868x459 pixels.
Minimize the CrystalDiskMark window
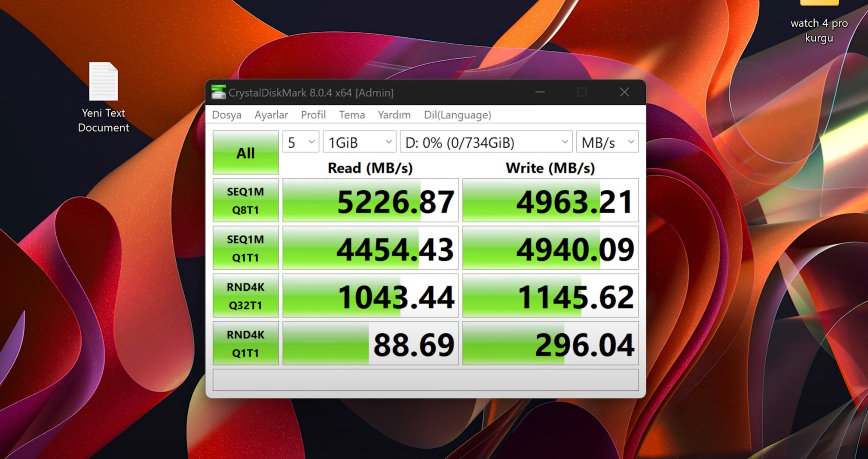(540, 92)
